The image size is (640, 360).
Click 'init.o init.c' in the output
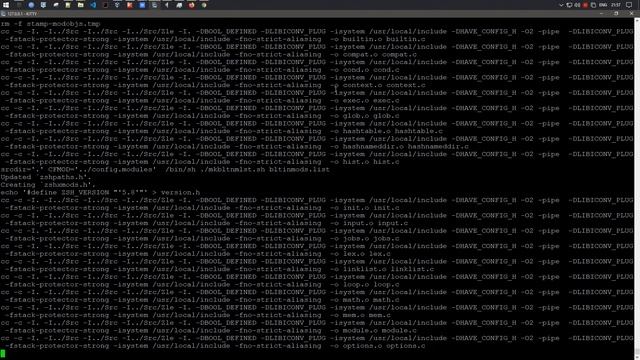(x=371, y=208)
